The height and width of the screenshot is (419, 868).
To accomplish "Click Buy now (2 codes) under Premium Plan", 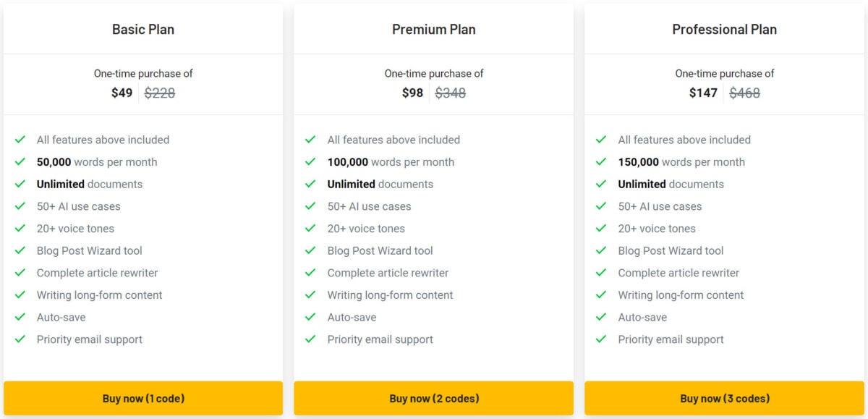I will (x=433, y=398).
